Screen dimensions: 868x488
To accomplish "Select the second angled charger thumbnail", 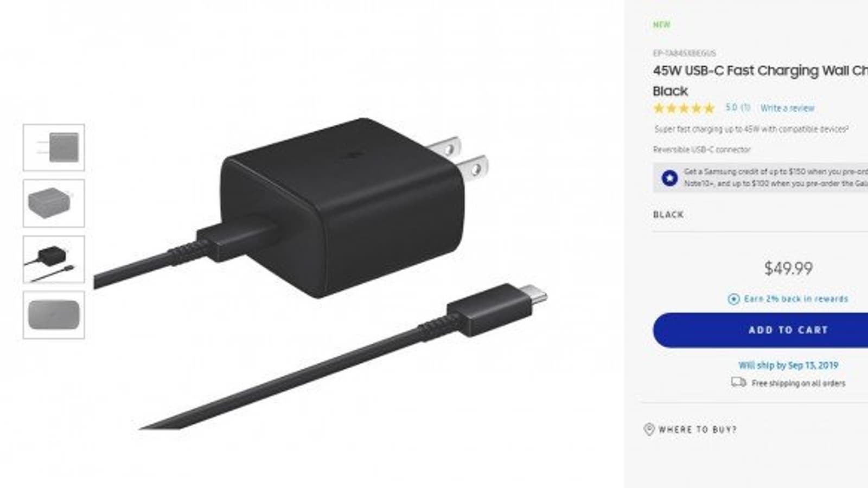I will [x=54, y=203].
